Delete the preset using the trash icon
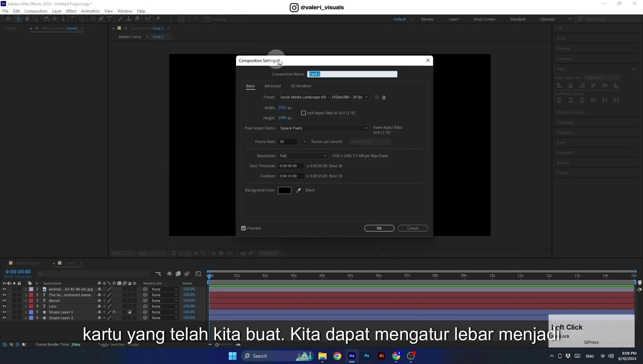This screenshot has height=364, width=643. tap(384, 97)
